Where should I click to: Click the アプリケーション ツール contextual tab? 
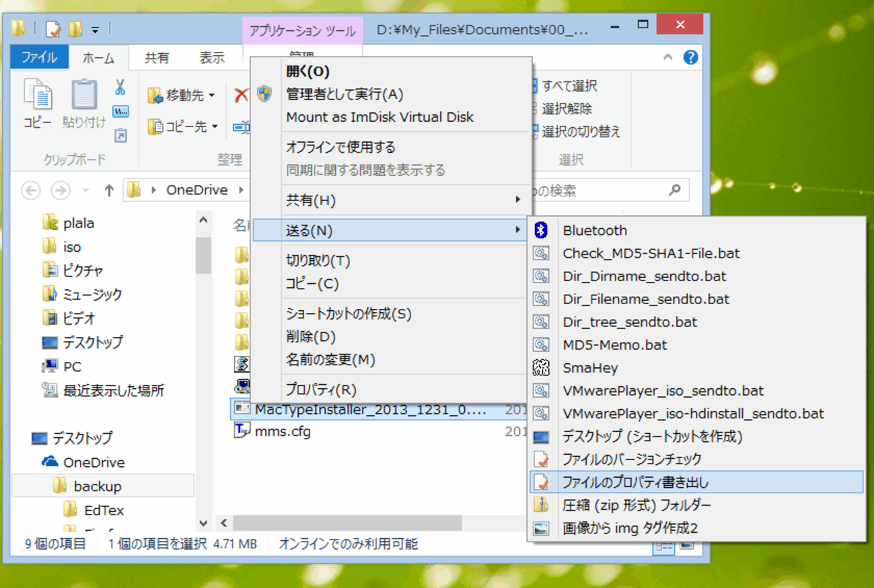click(303, 31)
